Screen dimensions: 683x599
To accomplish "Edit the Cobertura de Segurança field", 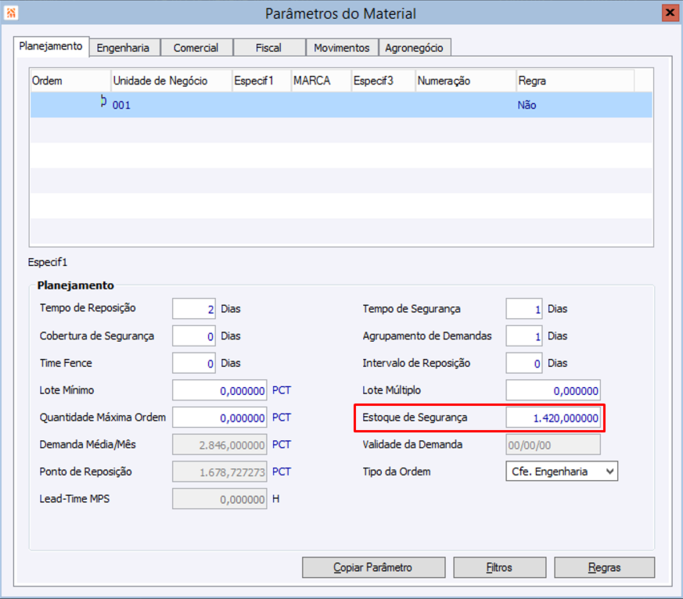I will coord(193,336).
